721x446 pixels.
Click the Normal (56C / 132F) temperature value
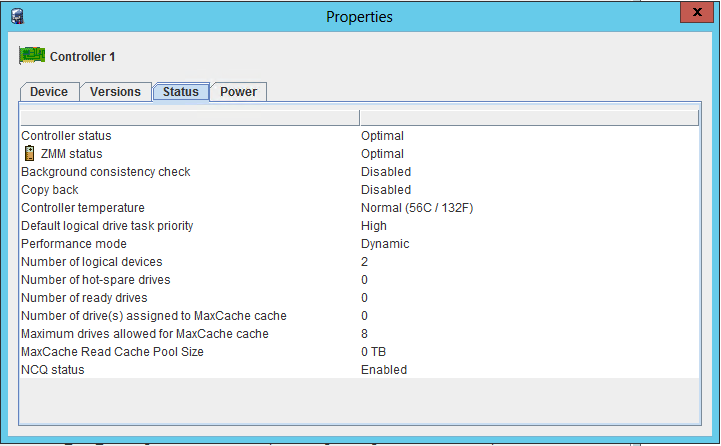(x=417, y=208)
